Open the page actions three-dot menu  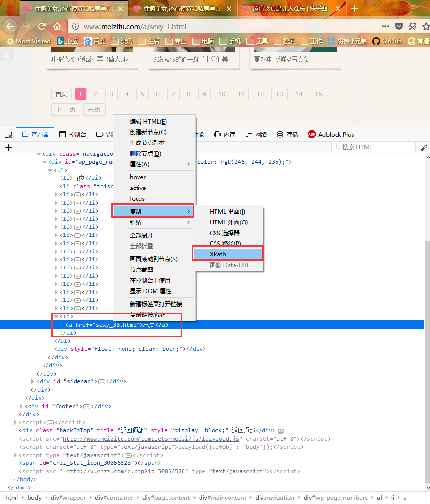tap(385, 26)
